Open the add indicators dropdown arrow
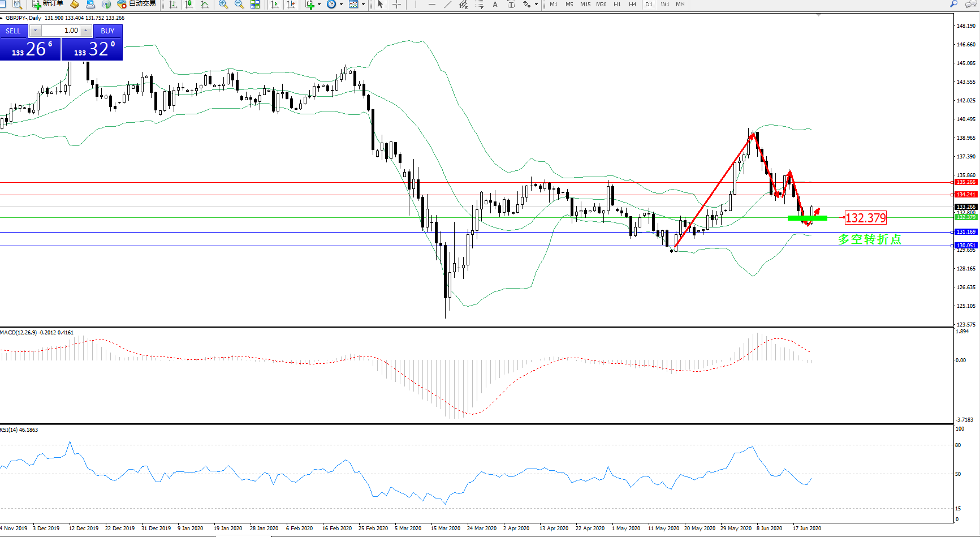The width and height of the screenshot is (980, 537). click(x=319, y=4)
